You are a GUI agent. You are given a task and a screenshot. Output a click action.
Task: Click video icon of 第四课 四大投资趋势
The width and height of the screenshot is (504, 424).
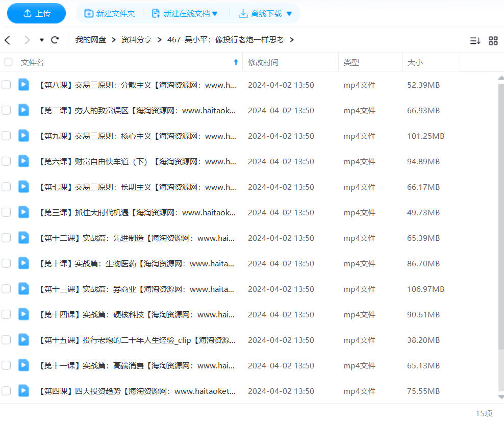coord(23,390)
